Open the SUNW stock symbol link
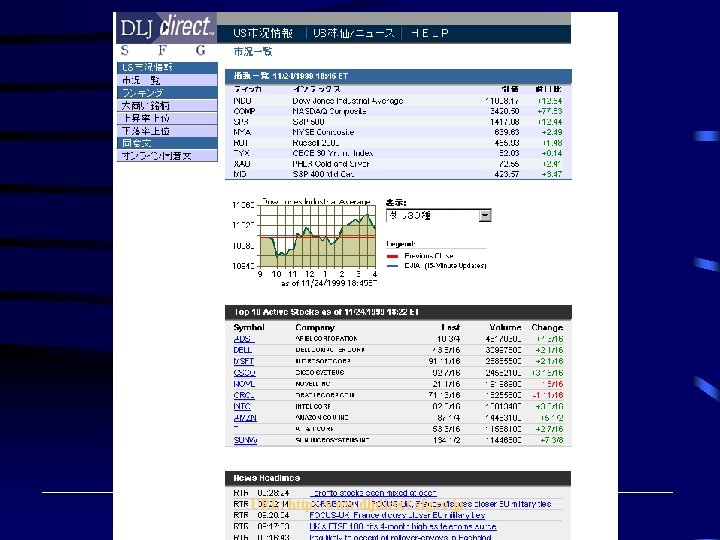The height and width of the screenshot is (540, 720). (245, 440)
